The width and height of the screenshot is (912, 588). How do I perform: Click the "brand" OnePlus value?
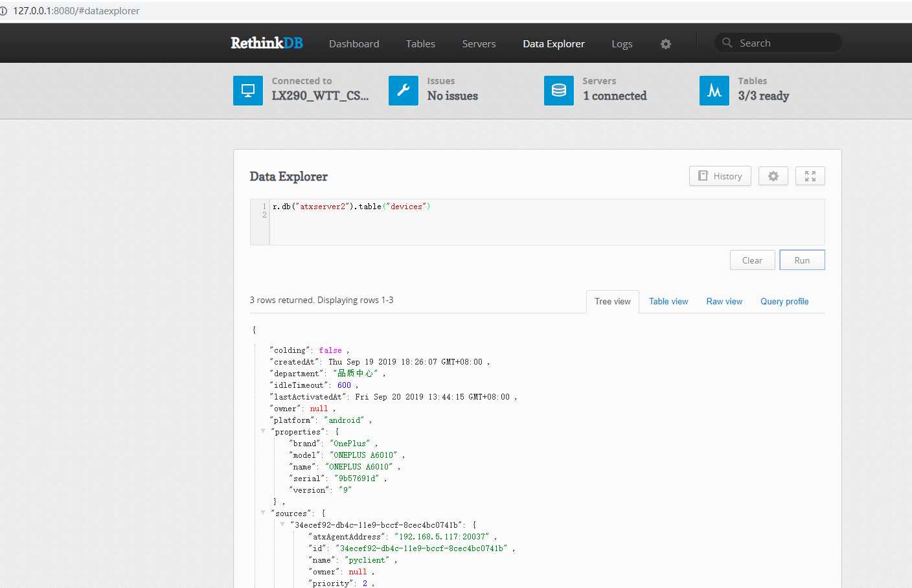click(350, 444)
